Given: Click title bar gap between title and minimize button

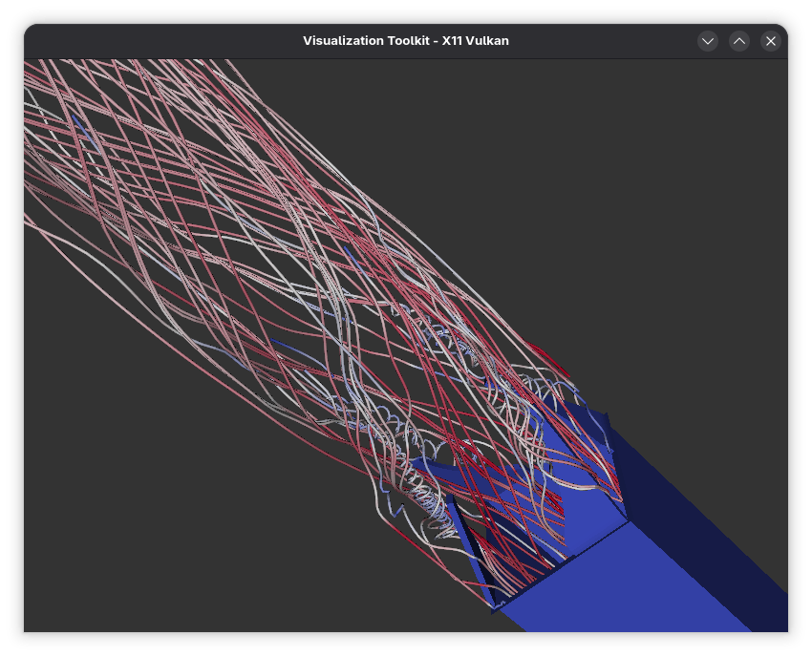Looking at the screenshot, I should click(x=611, y=41).
